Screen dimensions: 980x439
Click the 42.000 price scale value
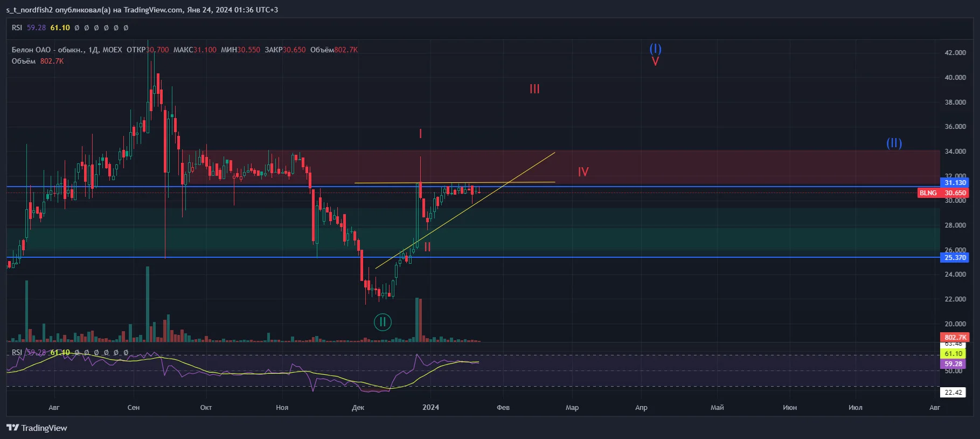[955, 52]
